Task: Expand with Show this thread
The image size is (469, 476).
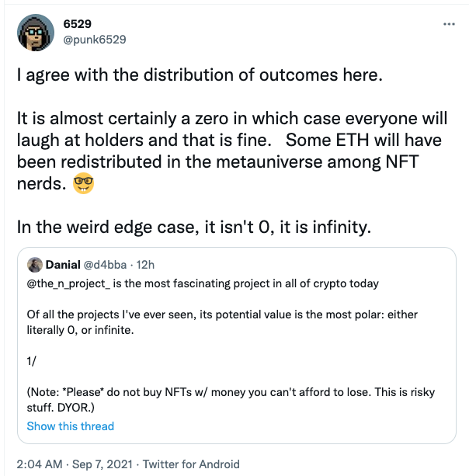Action: click(x=70, y=426)
